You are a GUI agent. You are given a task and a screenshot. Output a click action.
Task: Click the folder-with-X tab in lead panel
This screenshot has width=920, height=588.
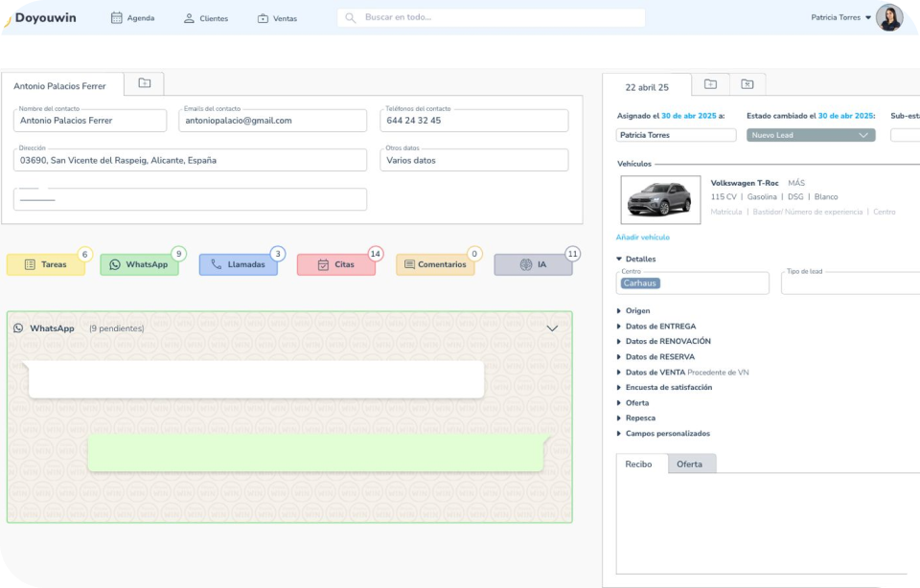[747, 84]
